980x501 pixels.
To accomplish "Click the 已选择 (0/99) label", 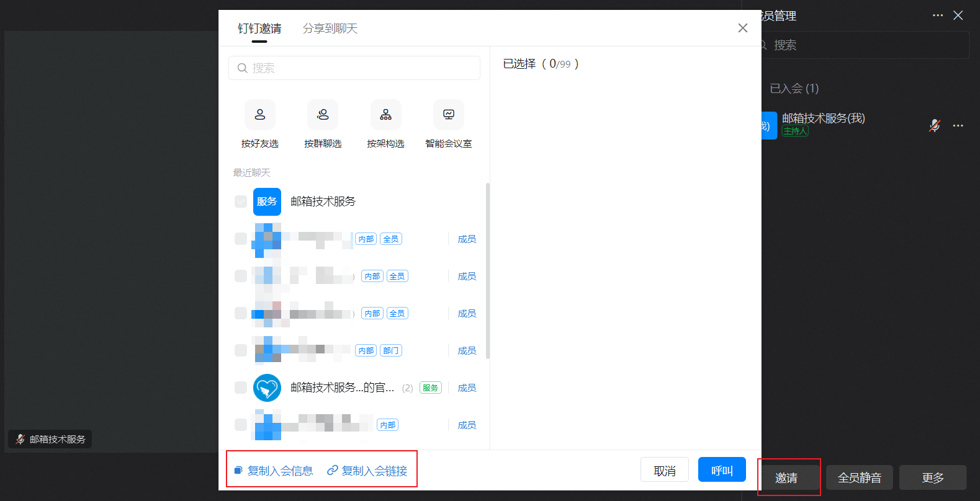I will (541, 64).
